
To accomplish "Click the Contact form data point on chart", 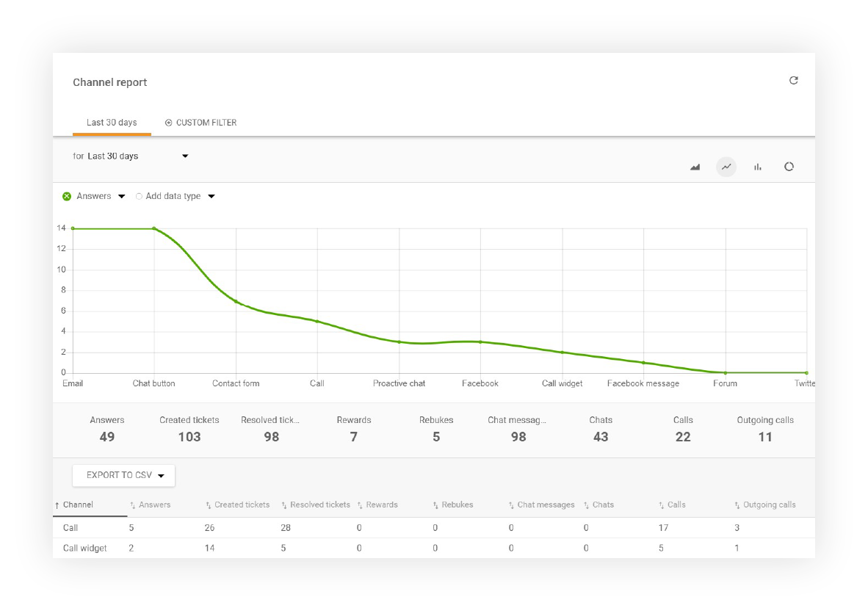I will coord(236,301).
